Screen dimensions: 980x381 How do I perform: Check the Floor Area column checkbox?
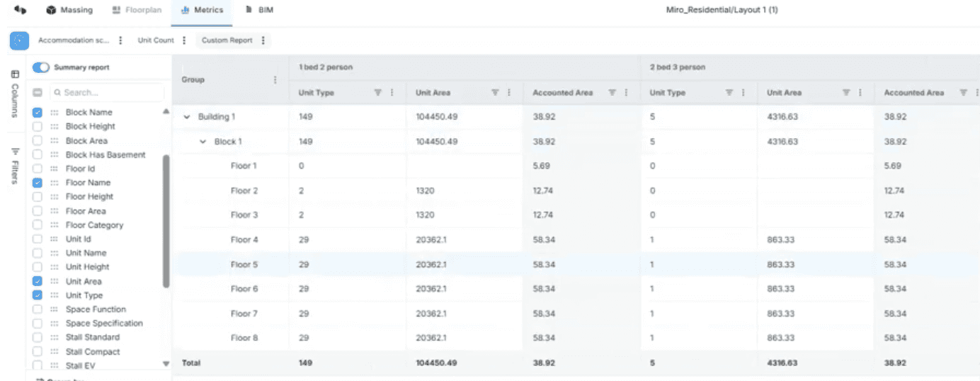tap(38, 211)
